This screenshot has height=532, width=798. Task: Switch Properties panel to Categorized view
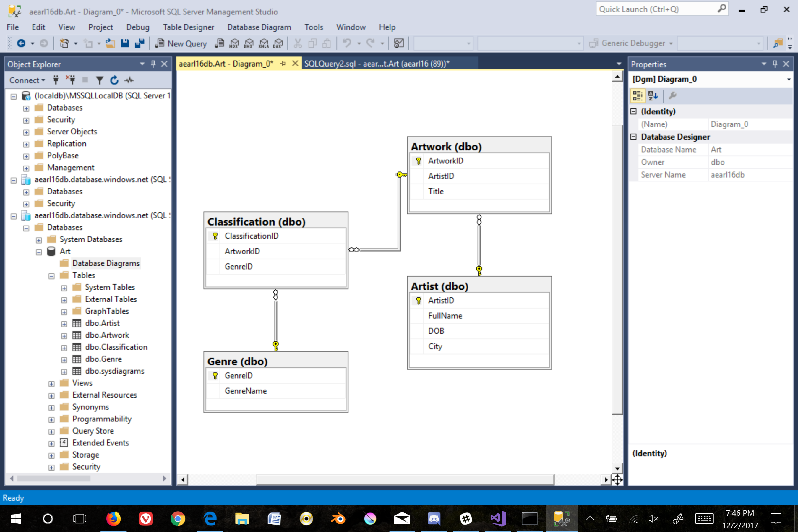pos(638,96)
